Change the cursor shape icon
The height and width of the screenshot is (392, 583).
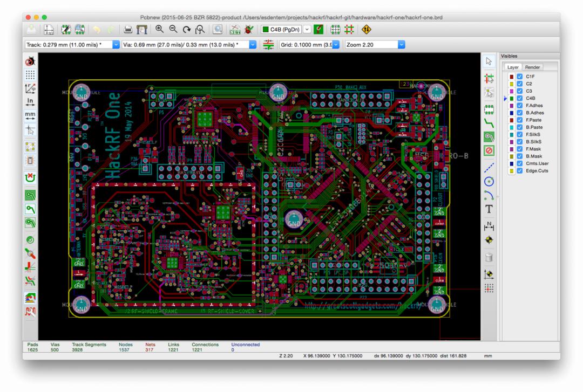click(30, 129)
